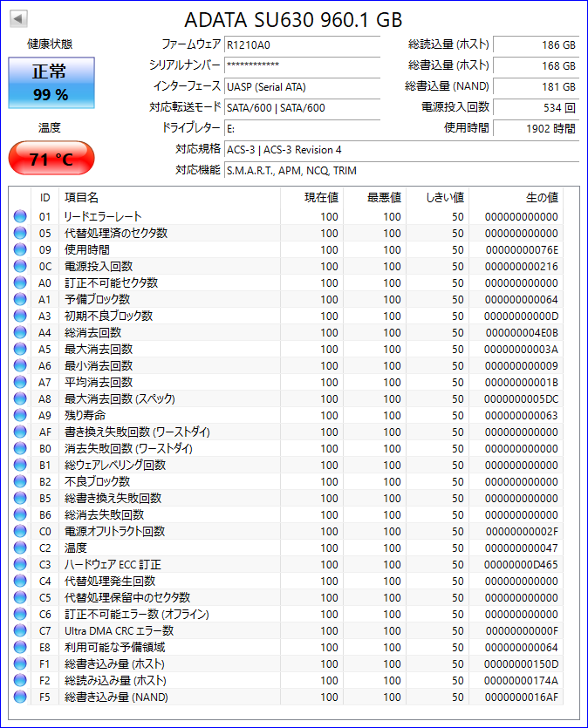Image resolution: width=588 pixels, height=728 pixels.
Task: Select raw value 00000000150D
Action: 522,664
